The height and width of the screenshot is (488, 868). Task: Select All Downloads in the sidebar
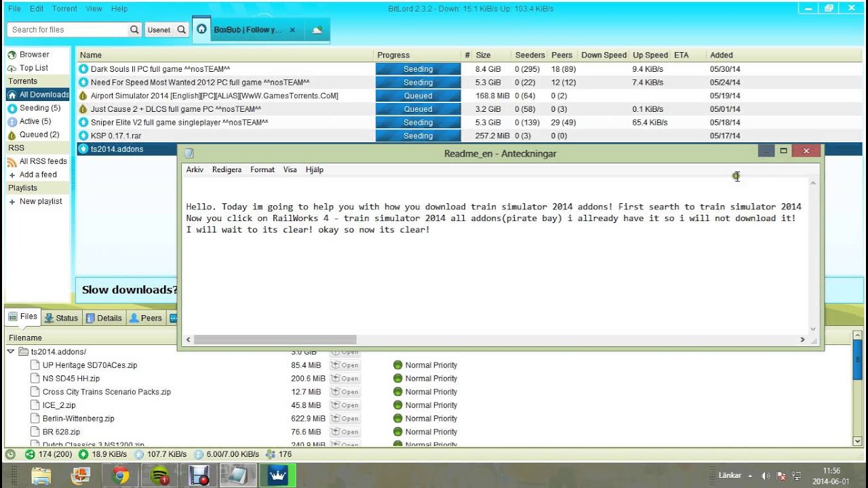(38, 95)
